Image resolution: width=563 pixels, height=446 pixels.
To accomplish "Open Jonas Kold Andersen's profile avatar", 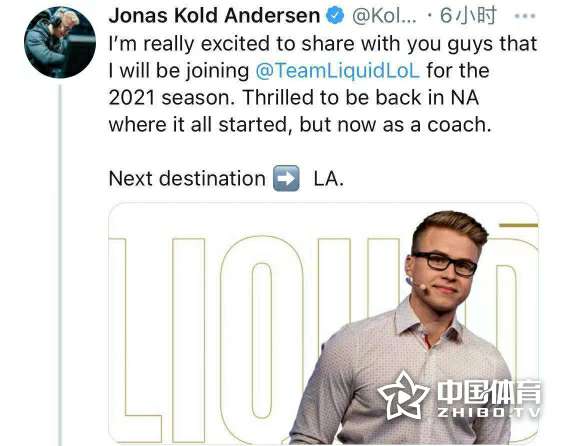I will coord(60,42).
